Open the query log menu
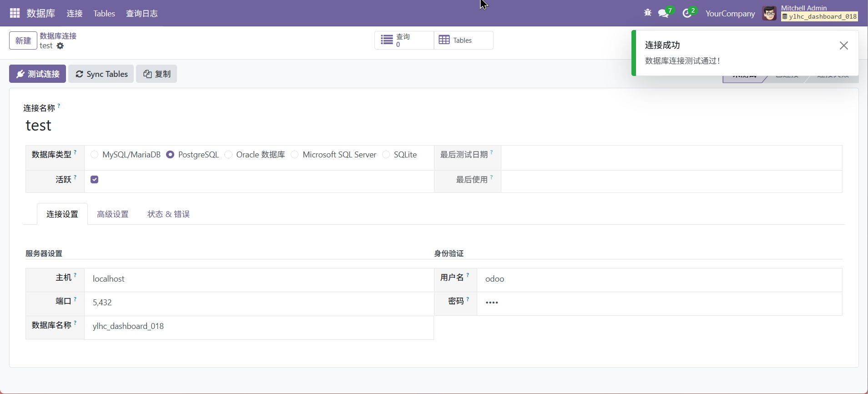The height and width of the screenshot is (394, 868). tap(141, 13)
